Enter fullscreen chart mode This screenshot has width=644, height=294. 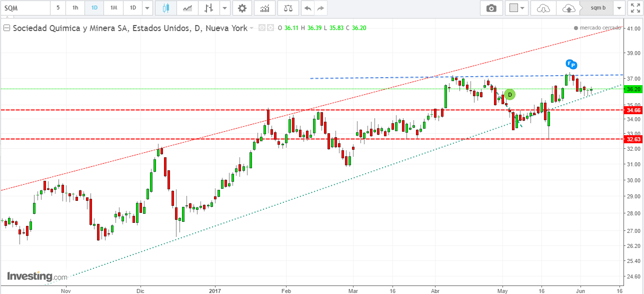[635, 8]
